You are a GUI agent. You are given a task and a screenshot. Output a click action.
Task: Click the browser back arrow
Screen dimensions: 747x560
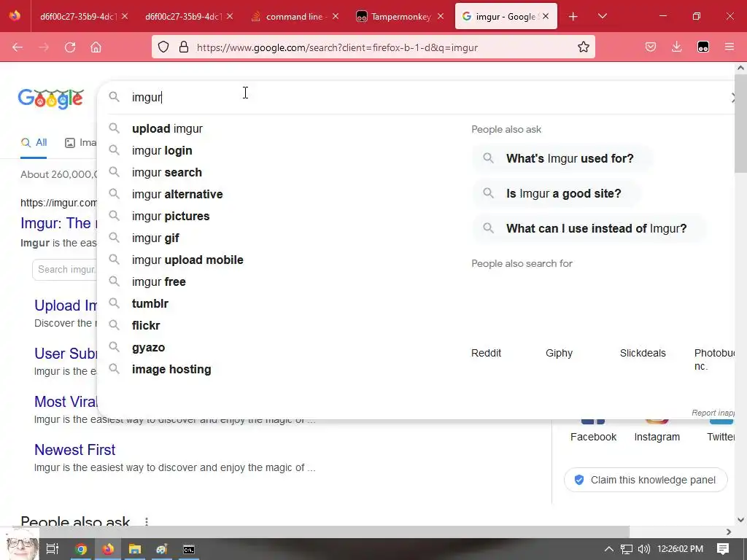click(x=18, y=47)
